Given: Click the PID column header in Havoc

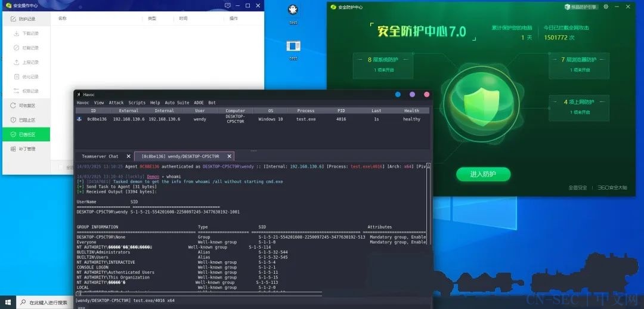Looking at the screenshot, I should (341, 110).
